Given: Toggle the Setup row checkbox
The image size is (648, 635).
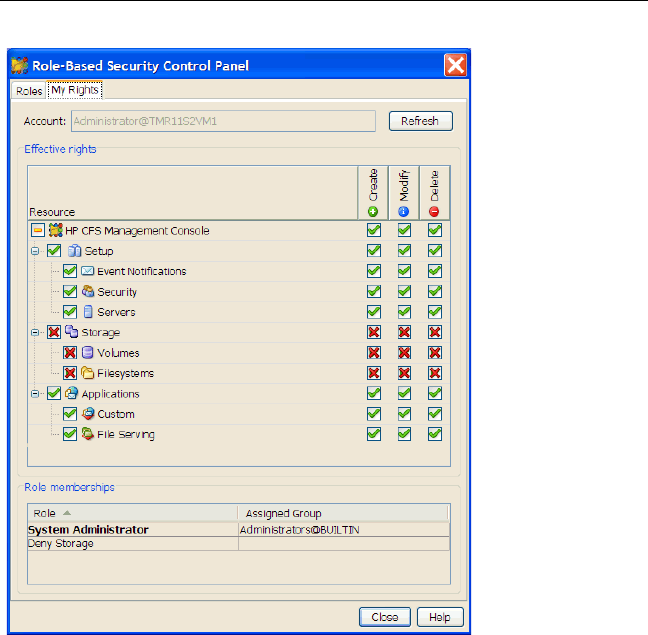Looking at the screenshot, I should tap(54, 250).
